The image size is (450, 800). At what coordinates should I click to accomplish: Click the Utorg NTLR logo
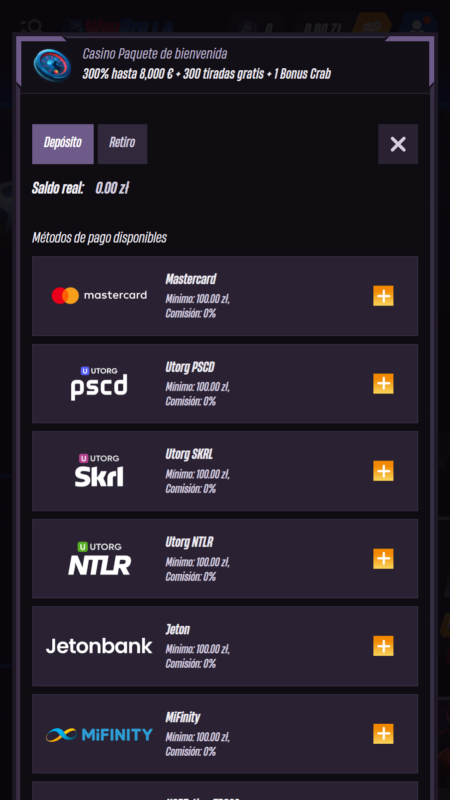[x=99, y=558]
